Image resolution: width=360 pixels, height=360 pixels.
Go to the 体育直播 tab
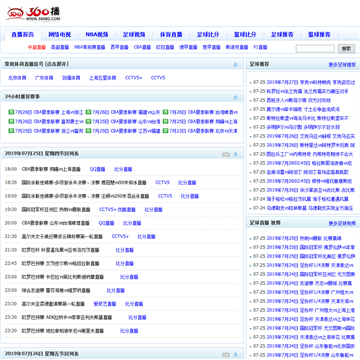pyautogui.click(x=171, y=35)
